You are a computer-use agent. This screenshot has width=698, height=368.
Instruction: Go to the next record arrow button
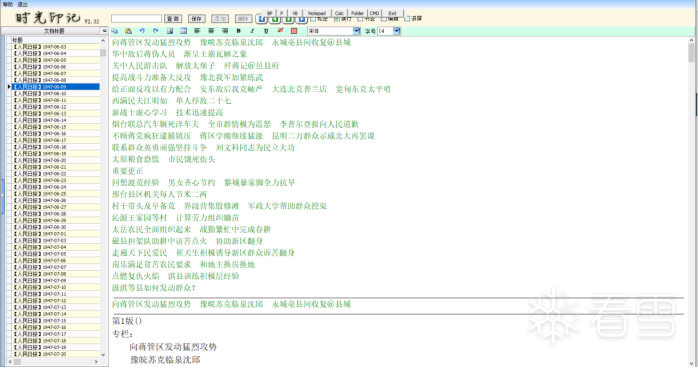pos(288,19)
